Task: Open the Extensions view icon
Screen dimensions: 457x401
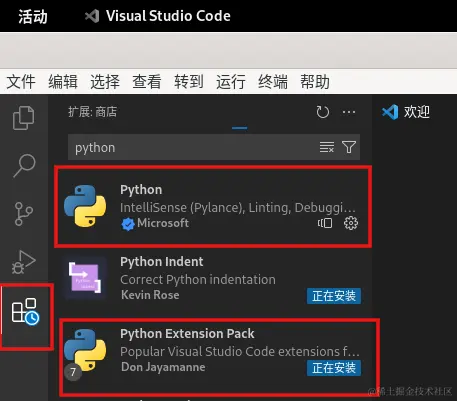Action: (25, 311)
